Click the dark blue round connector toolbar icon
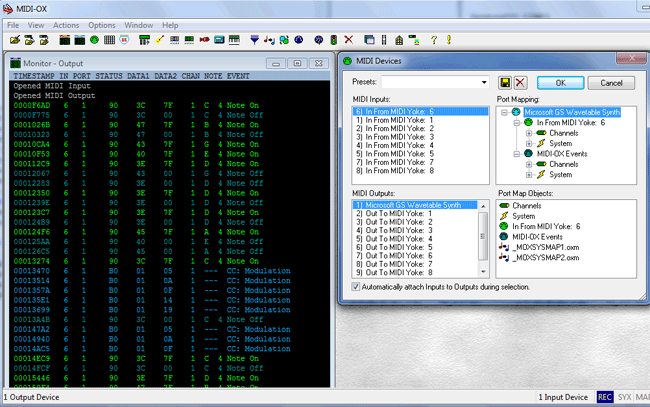The width and height of the screenshot is (650, 407). tap(298, 40)
